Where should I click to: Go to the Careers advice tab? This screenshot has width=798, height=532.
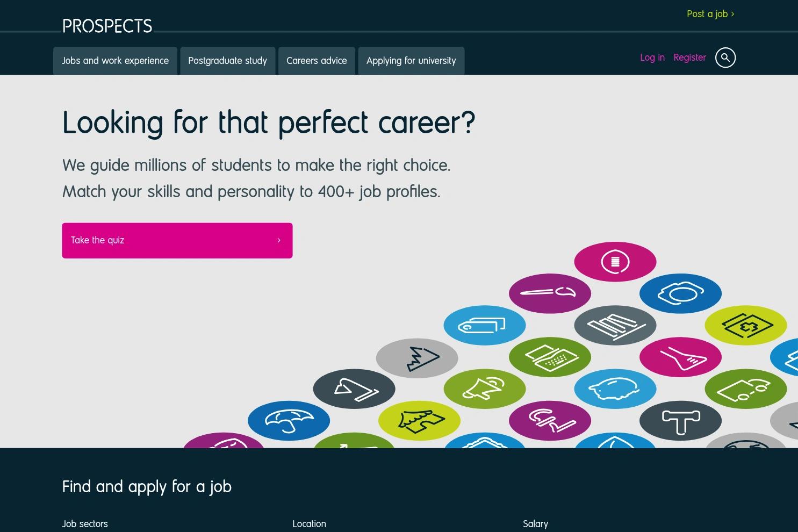click(317, 61)
